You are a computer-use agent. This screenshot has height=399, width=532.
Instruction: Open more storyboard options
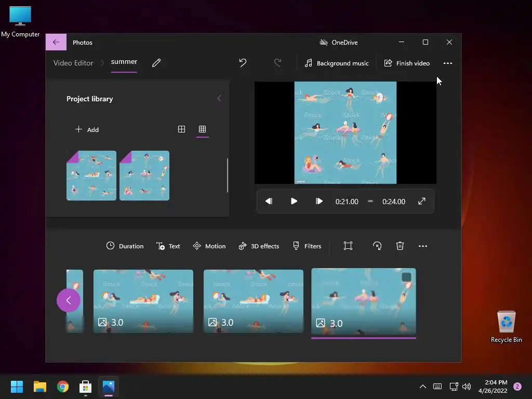click(423, 246)
